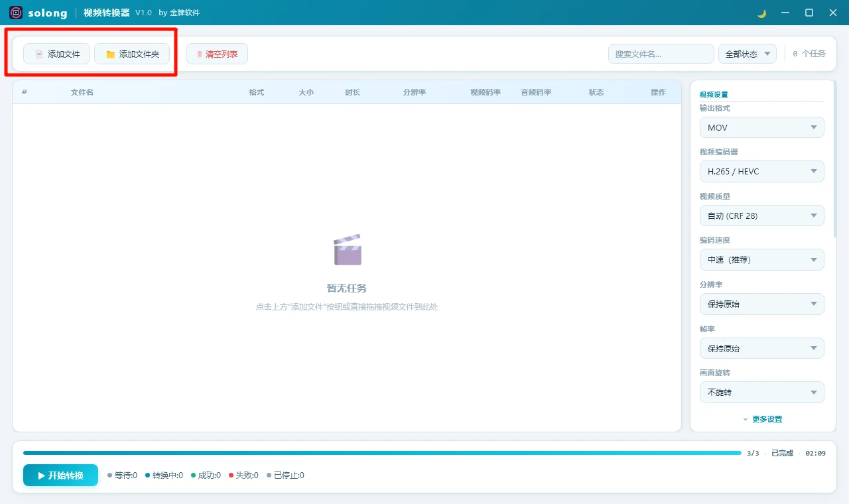Click the solong logo icon
The width and height of the screenshot is (849, 504).
click(15, 12)
